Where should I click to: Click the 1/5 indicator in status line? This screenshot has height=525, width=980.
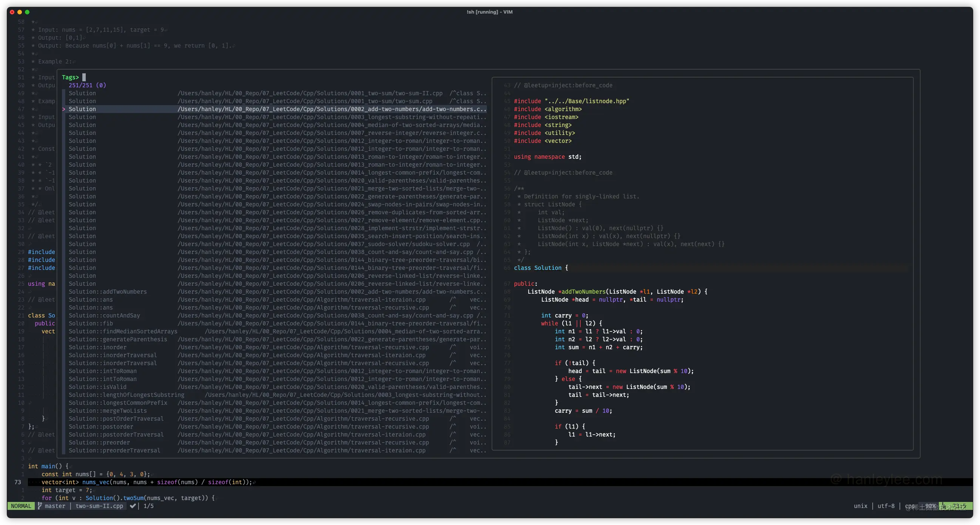[149, 506]
